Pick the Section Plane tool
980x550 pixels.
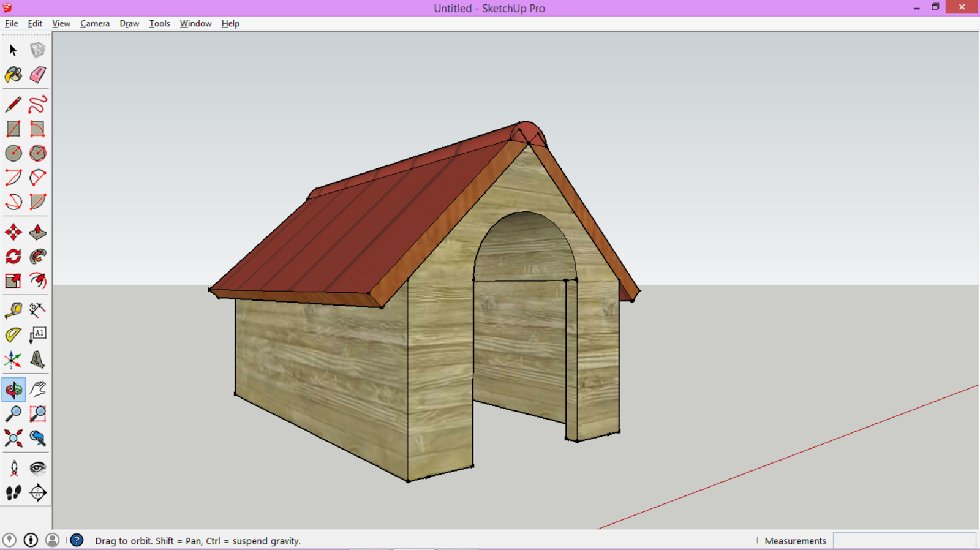(37, 492)
